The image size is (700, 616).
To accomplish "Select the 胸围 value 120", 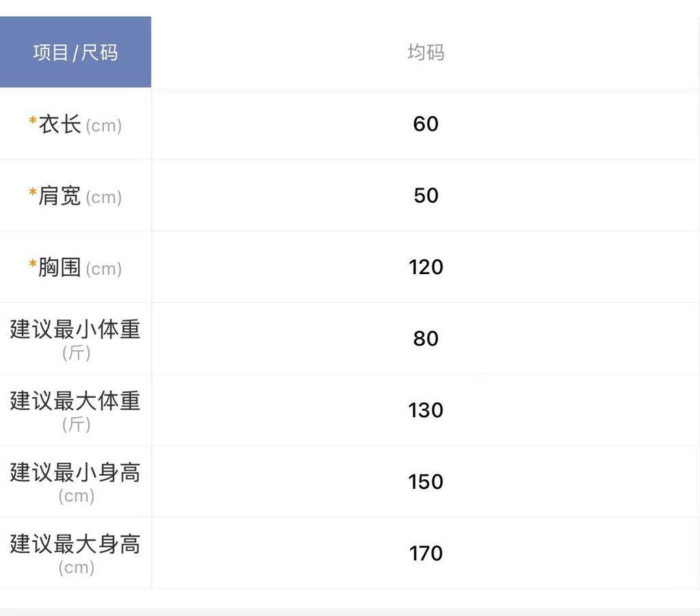I will tap(426, 267).
